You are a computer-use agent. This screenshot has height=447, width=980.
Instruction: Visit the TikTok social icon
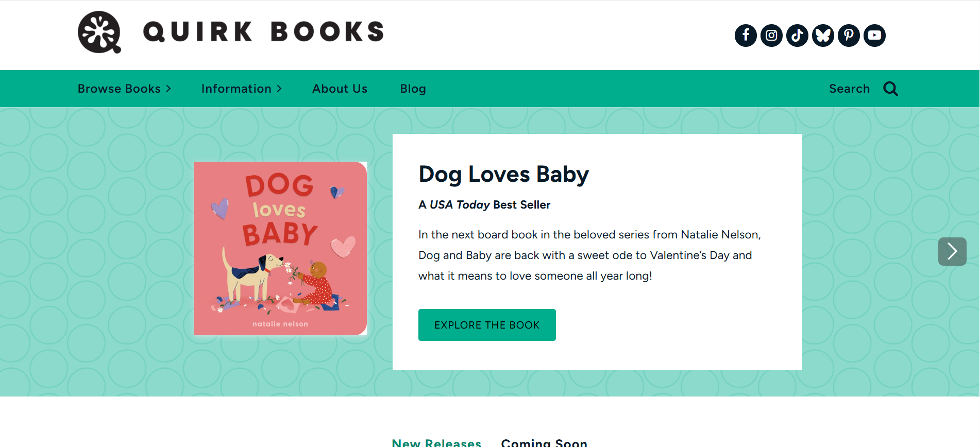[x=797, y=36]
